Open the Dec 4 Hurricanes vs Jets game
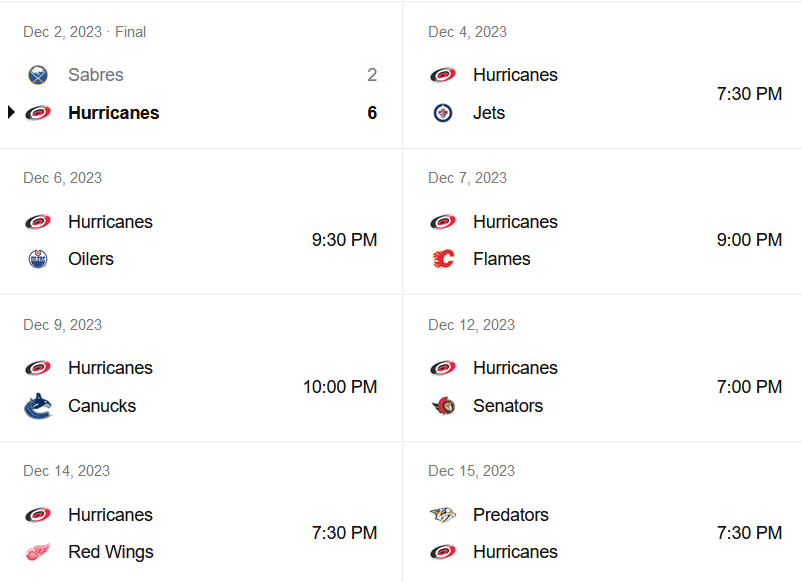The image size is (802, 582). coord(600,94)
